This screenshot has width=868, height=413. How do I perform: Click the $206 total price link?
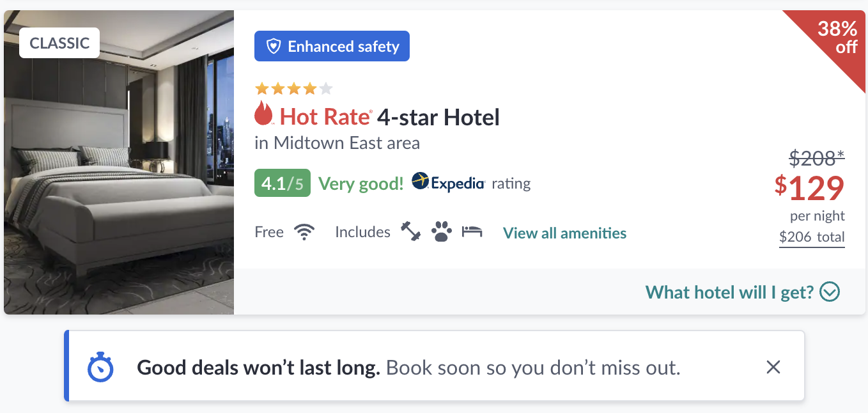click(x=812, y=237)
